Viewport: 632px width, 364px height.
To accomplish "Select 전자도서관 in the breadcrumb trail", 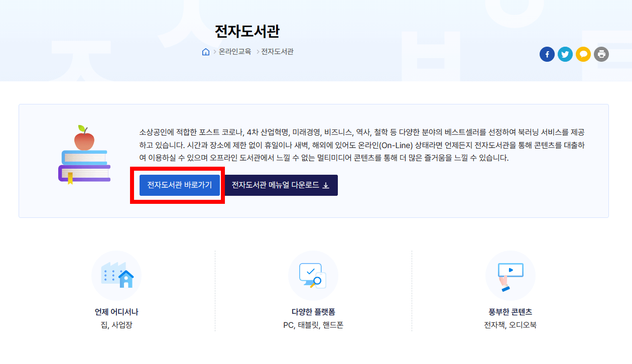I will point(278,51).
